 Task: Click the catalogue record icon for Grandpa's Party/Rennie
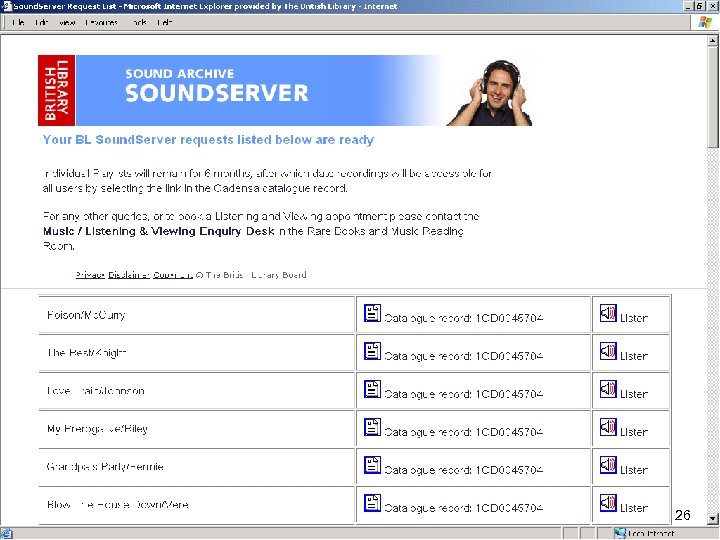[x=372, y=465]
